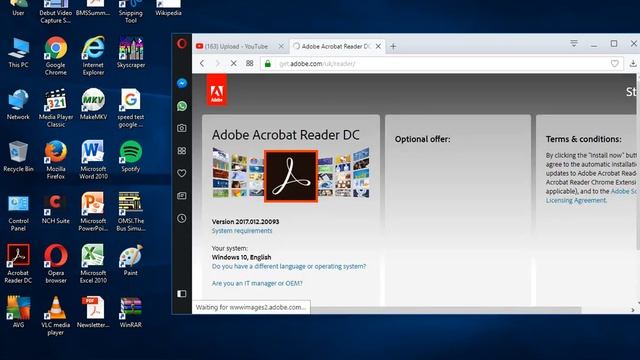Select Debut Video Capture desktop icon

coord(56,11)
